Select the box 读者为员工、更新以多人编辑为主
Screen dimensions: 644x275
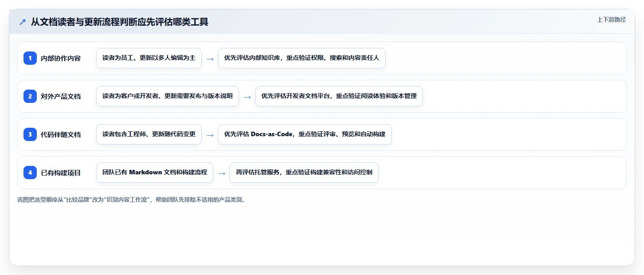[x=149, y=58]
